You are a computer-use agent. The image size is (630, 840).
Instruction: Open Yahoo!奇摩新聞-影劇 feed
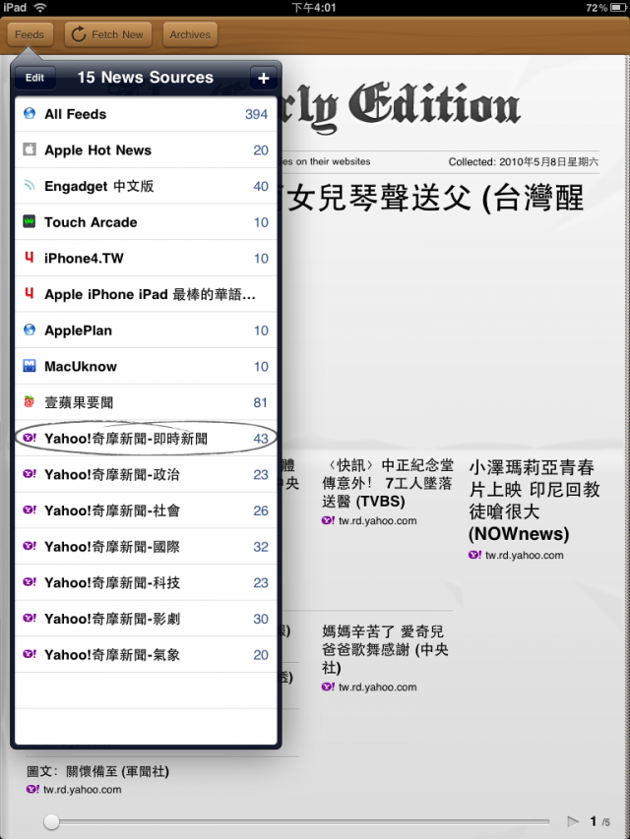pyautogui.click(x=146, y=619)
